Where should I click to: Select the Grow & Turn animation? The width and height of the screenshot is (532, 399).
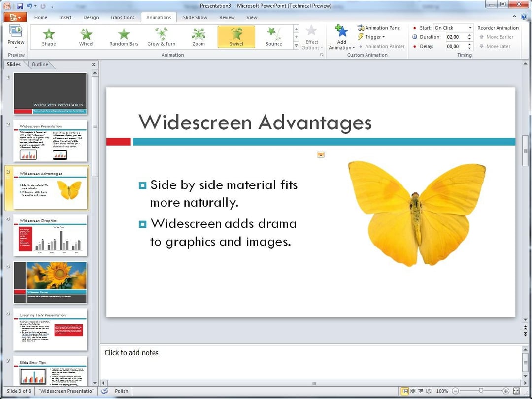point(161,36)
